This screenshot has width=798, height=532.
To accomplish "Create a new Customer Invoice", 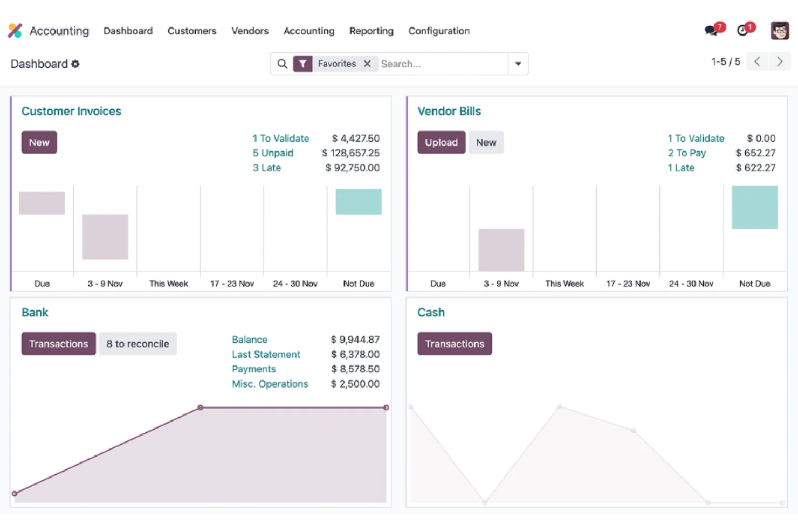I will pyautogui.click(x=39, y=142).
